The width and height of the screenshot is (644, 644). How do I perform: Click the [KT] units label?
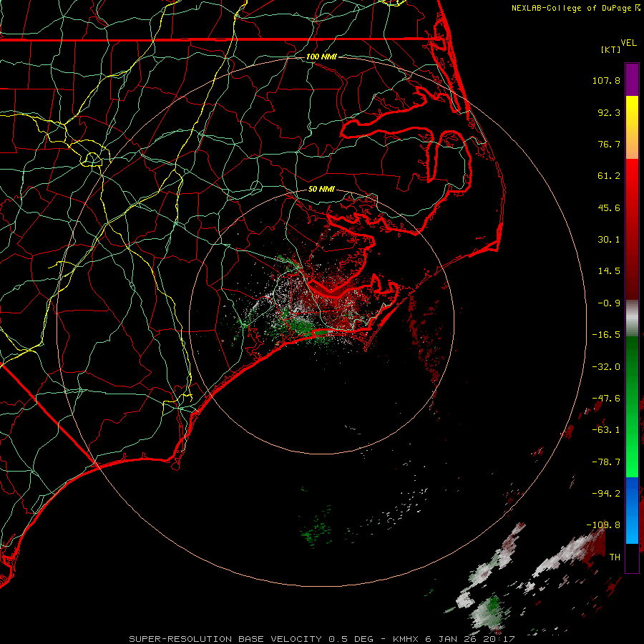[611, 49]
